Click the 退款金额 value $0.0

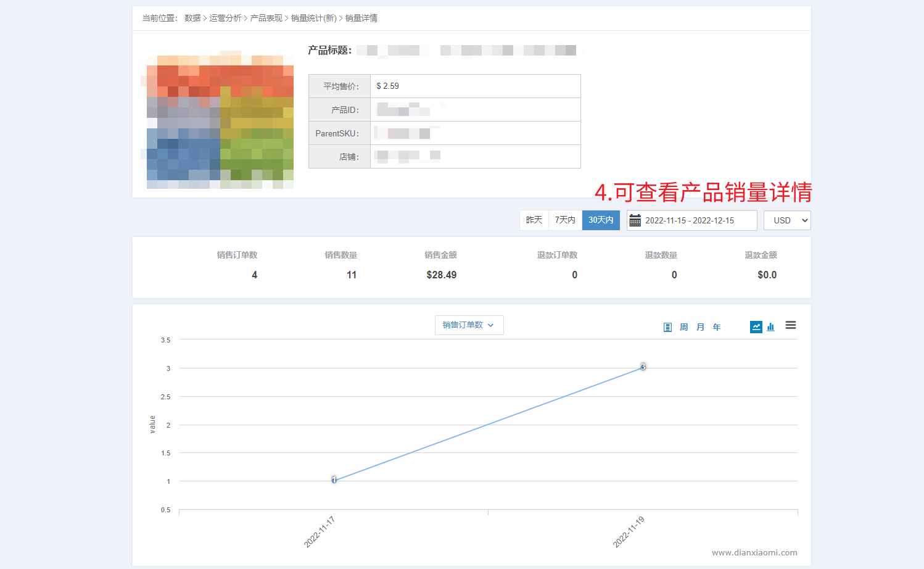pos(767,275)
